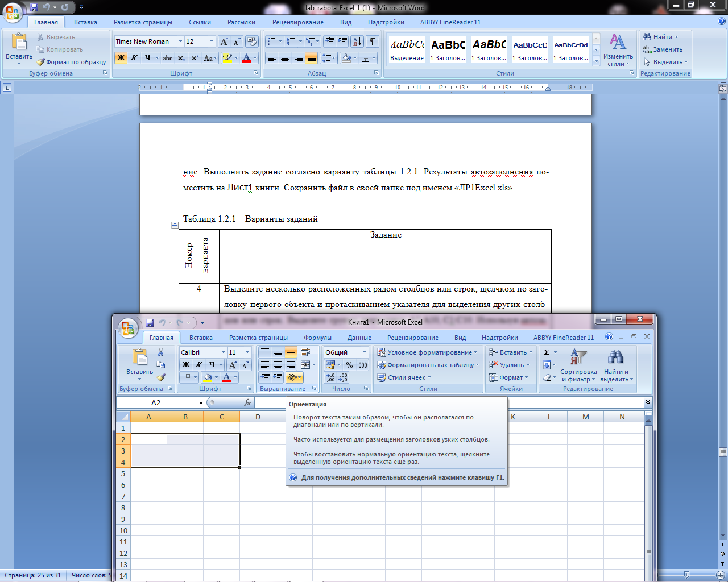Clear formatting in Word's font group
728x582 pixels.
(252, 41)
